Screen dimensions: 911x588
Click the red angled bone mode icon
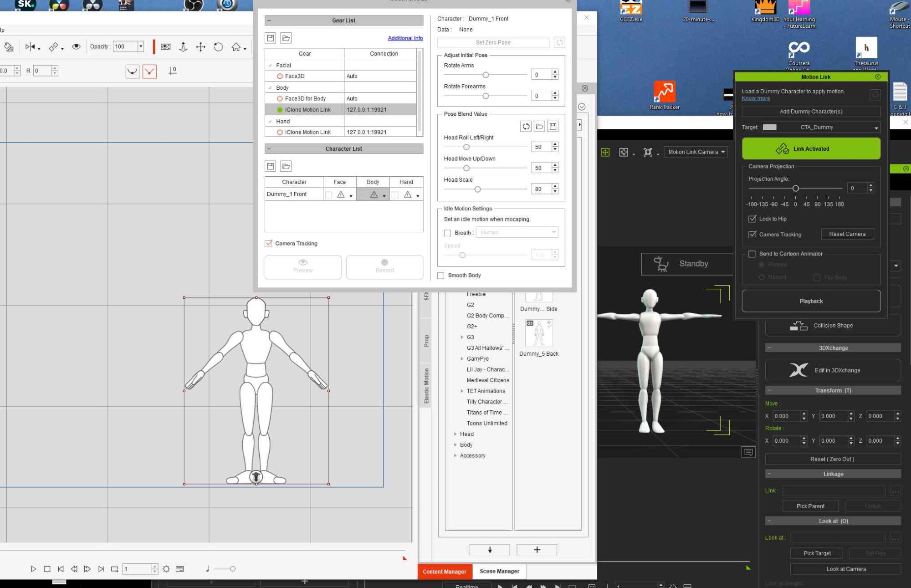(x=149, y=71)
